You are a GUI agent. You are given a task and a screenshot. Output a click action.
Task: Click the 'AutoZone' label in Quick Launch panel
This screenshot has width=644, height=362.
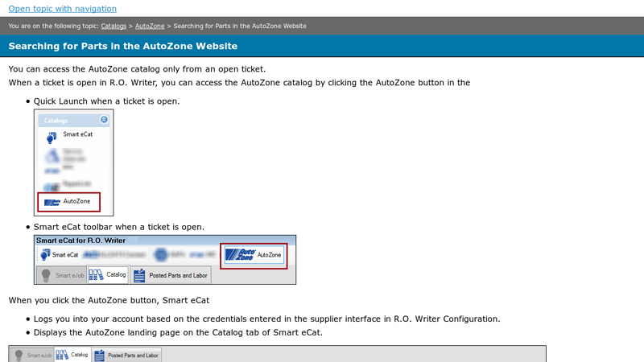76,201
